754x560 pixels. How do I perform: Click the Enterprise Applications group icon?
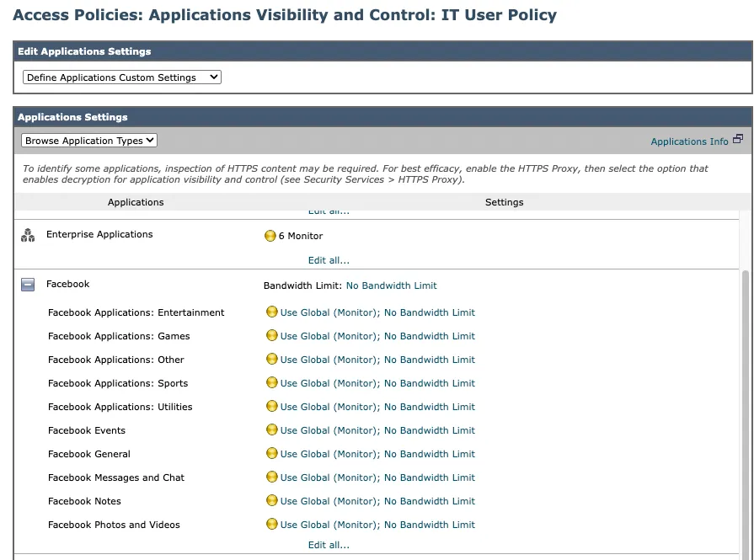pos(27,235)
